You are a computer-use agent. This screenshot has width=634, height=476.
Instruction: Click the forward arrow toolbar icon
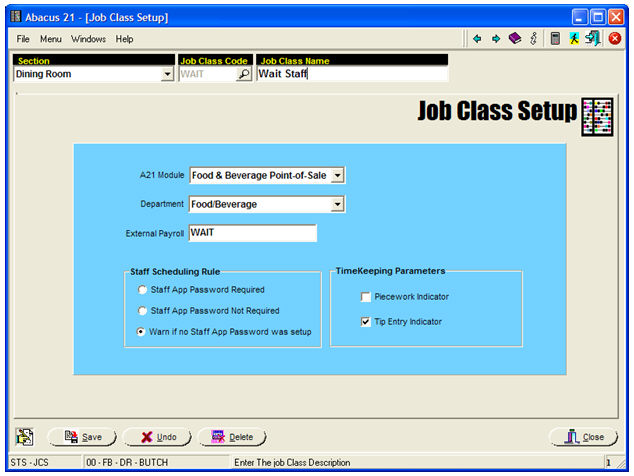pos(495,39)
